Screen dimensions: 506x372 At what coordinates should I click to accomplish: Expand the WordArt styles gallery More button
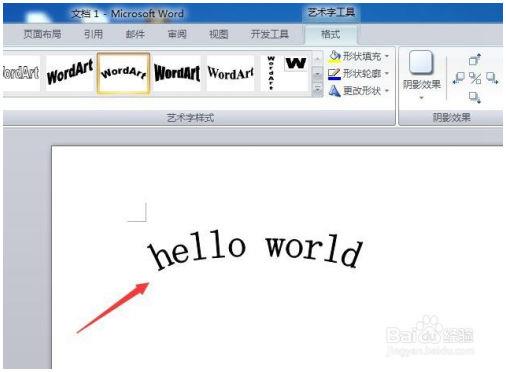click(318, 89)
